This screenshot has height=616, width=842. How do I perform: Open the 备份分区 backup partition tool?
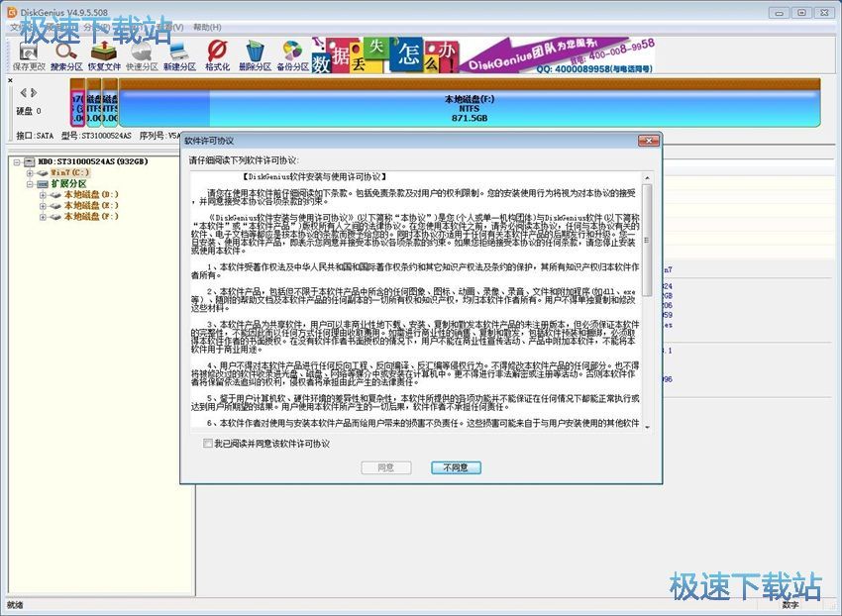pos(292,55)
